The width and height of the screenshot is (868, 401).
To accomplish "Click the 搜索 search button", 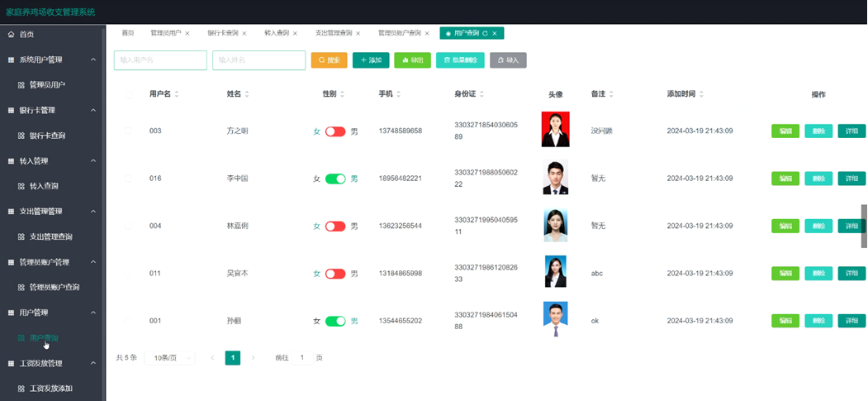I will click(x=330, y=60).
